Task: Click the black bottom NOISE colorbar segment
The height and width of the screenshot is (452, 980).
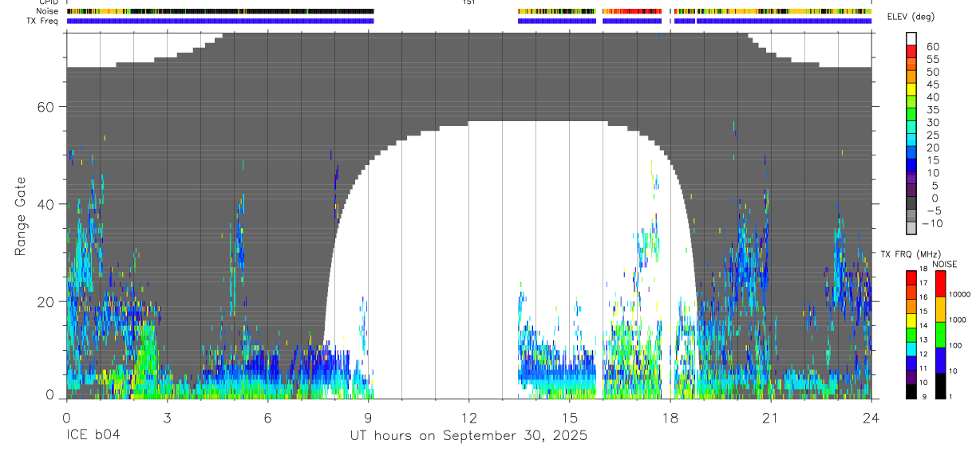Action: pos(940,386)
